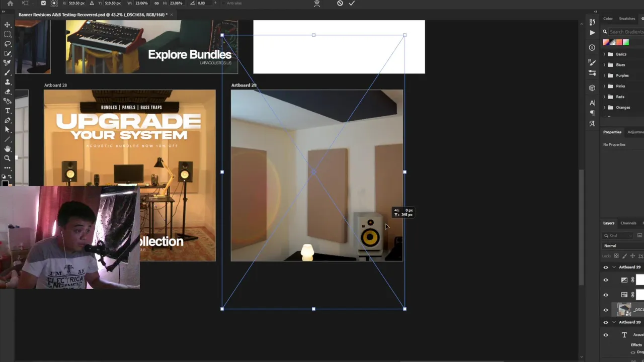
Task: Go to the Home screen
Action: click(10, 3)
